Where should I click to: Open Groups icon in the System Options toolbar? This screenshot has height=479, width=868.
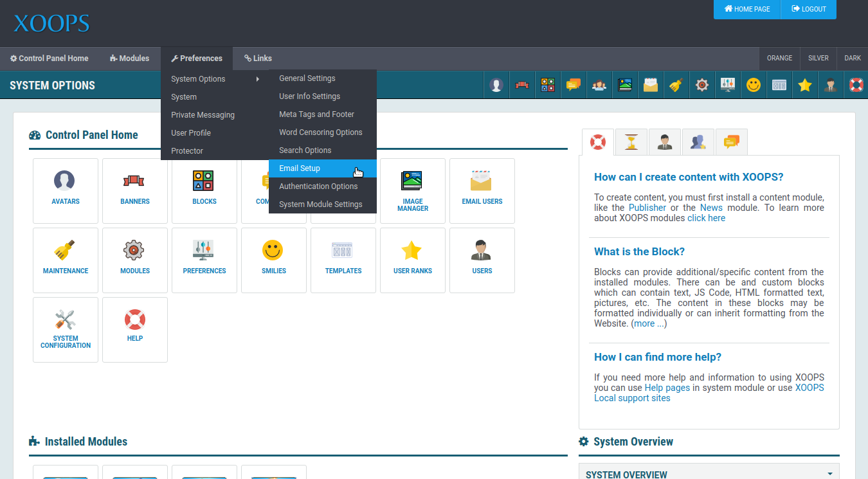coord(599,85)
